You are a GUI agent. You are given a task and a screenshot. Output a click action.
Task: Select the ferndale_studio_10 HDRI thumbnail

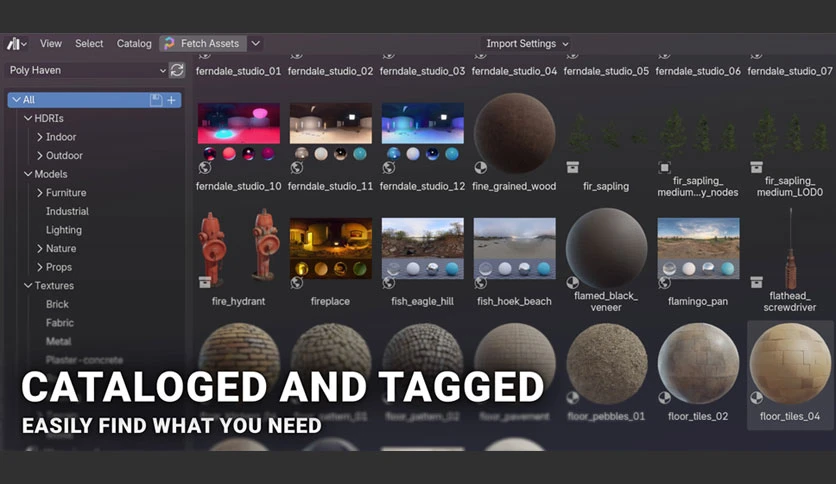[239, 132]
